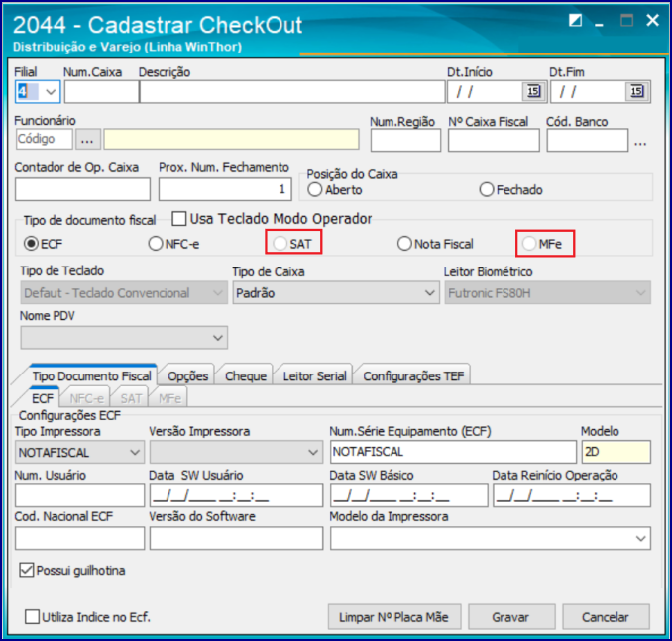This screenshot has width=672, height=641.
Task: Click the Gravar button
Action: pos(510,617)
